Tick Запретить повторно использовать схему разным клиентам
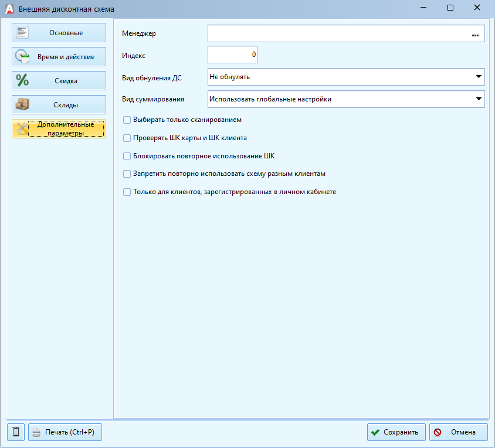Viewport: 495px width, 448px height. (127, 174)
